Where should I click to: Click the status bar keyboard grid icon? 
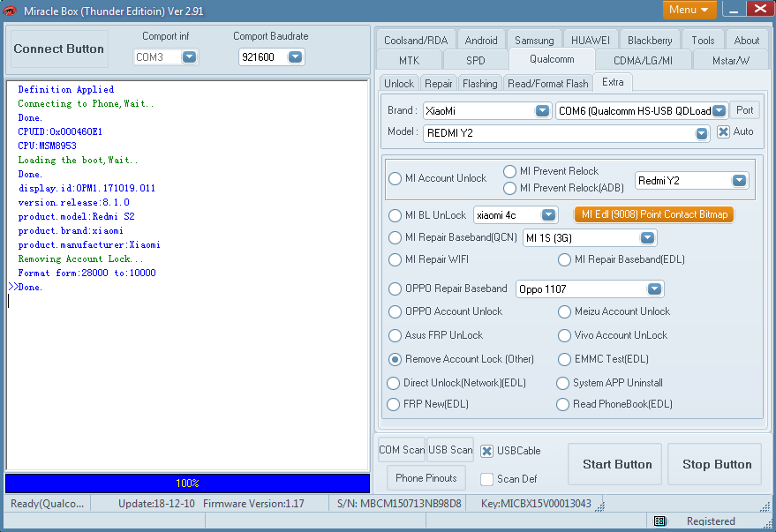point(659,521)
